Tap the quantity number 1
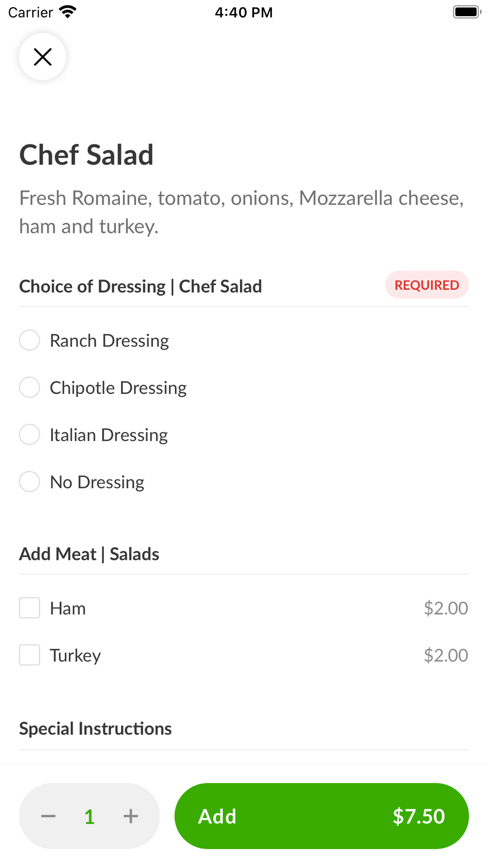This screenshot has height=868, width=488. (x=89, y=816)
